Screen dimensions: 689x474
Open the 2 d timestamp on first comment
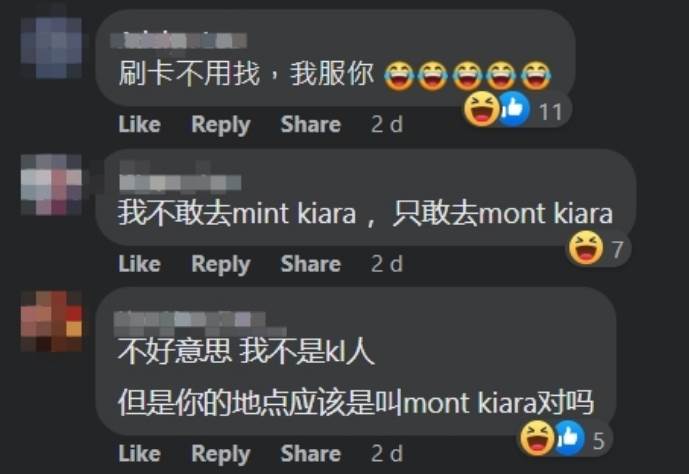click(x=387, y=124)
